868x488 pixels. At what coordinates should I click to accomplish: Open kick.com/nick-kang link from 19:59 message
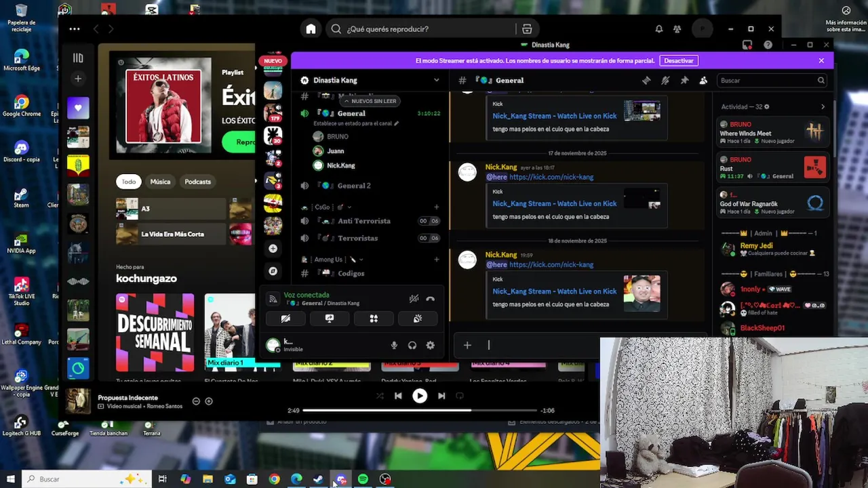tap(551, 265)
